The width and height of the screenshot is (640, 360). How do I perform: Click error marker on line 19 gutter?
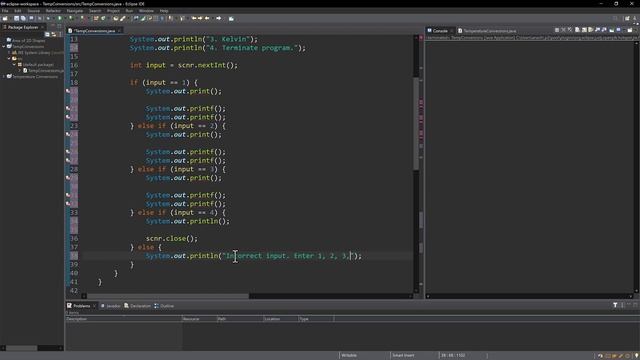coord(68,91)
